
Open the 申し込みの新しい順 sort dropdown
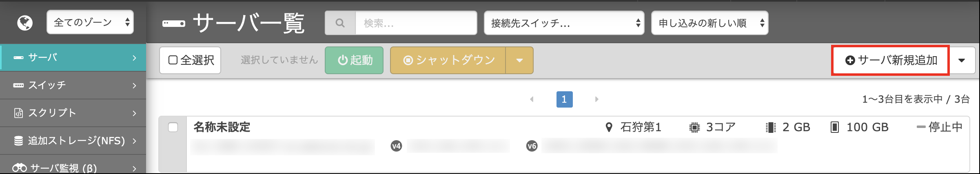tap(710, 23)
